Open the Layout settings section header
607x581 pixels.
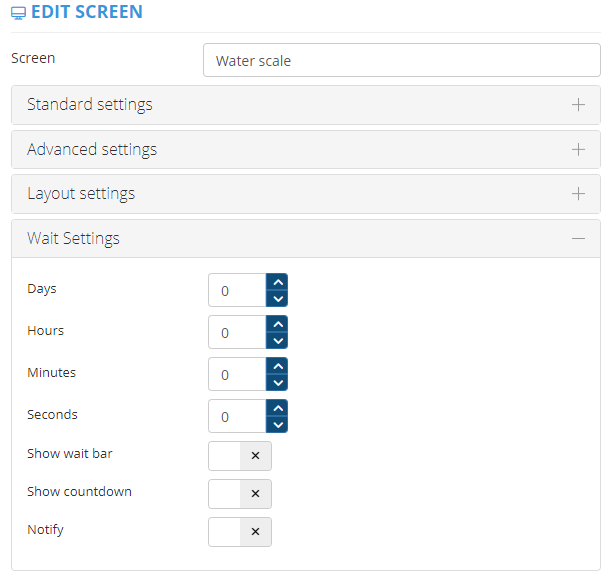point(81,193)
